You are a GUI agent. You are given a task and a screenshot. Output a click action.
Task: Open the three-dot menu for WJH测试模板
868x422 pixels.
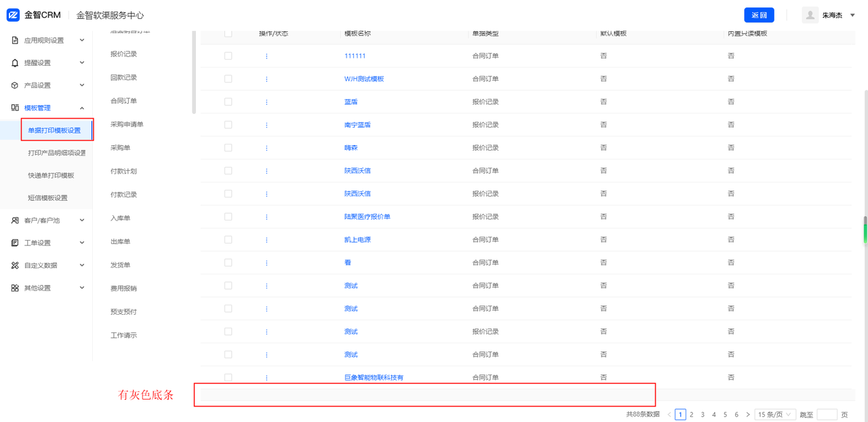point(267,79)
